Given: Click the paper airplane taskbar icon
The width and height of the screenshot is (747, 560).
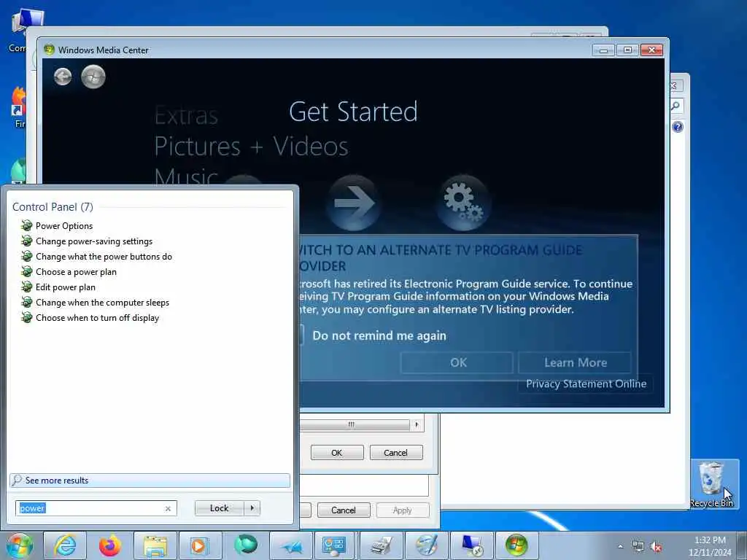Looking at the screenshot, I should point(290,545).
